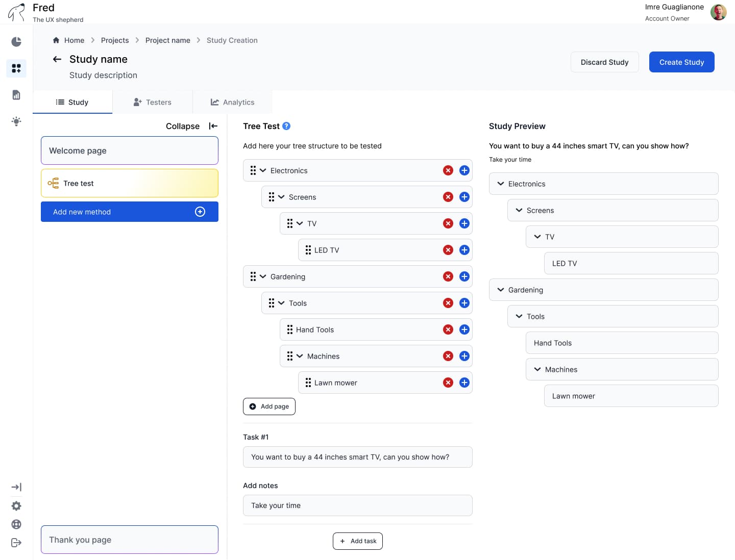The height and width of the screenshot is (560, 735).
Task: Select Lawn mower in Study Preview
Action: click(x=631, y=396)
